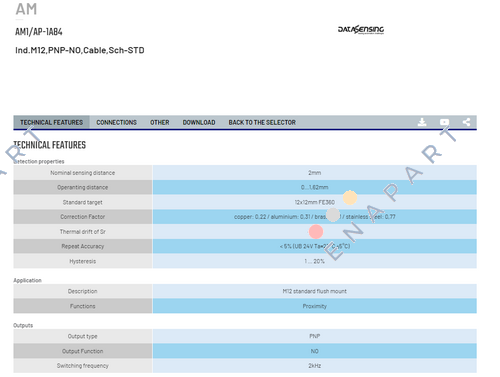The image size is (500, 377).
Task: Go back to the selector
Action: [262, 122]
